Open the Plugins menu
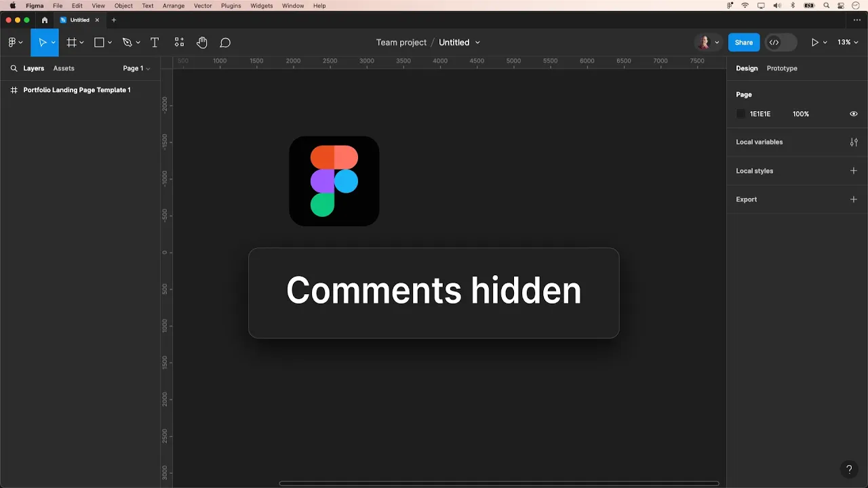The width and height of the screenshot is (868, 488). click(231, 5)
